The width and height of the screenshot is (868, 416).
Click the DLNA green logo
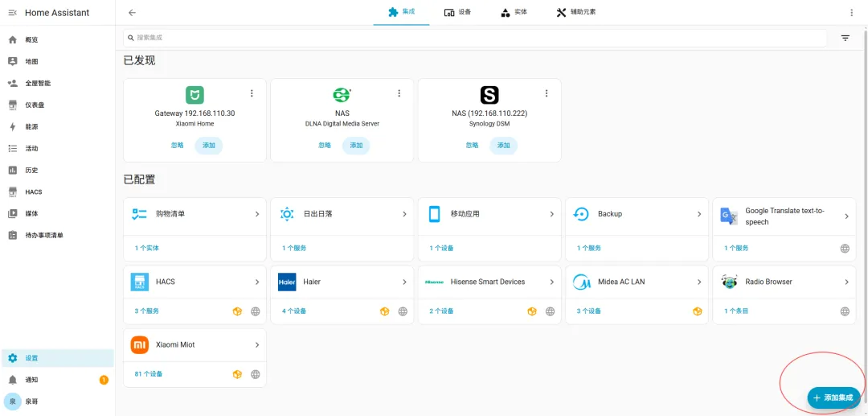(342, 95)
